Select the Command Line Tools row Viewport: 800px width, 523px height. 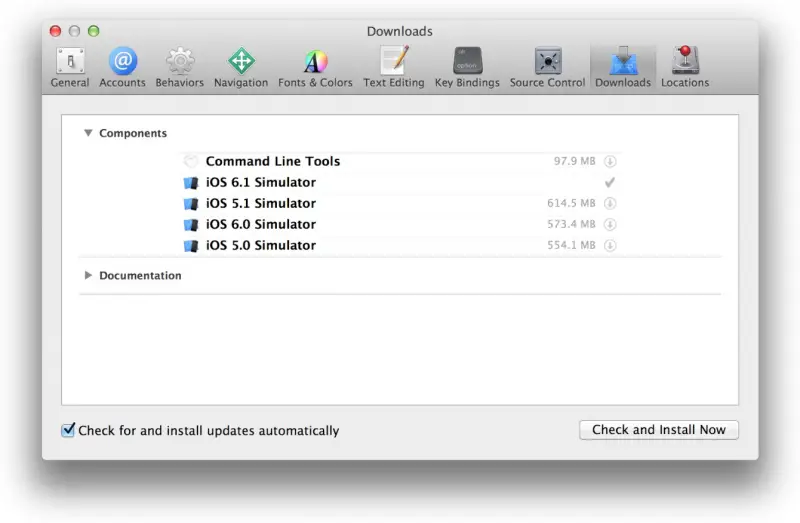point(401,161)
